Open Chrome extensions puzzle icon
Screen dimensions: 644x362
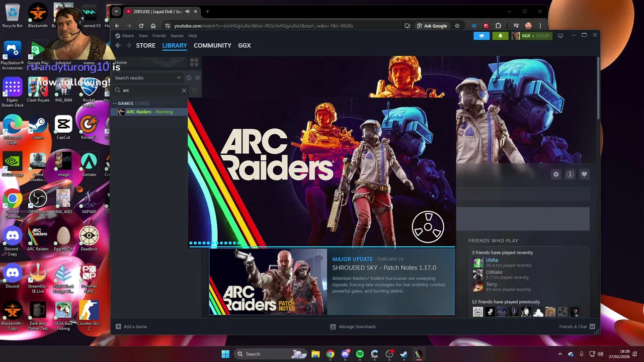tap(498, 26)
